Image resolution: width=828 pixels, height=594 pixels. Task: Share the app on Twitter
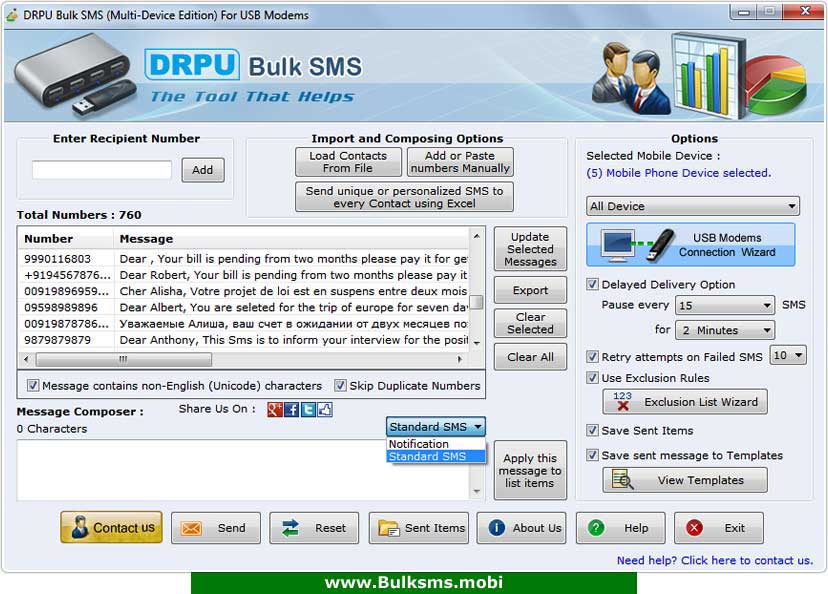point(308,408)
